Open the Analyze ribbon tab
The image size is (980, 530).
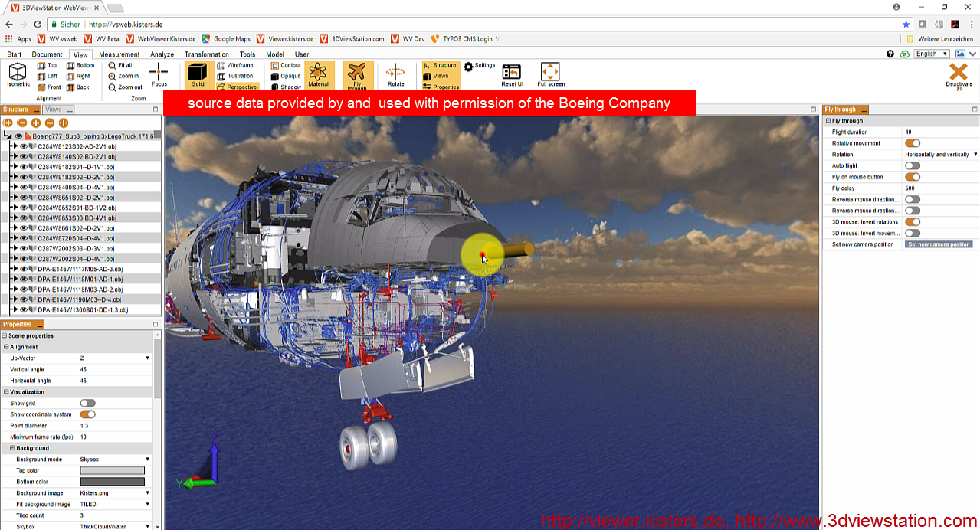(x=162, y=54)
